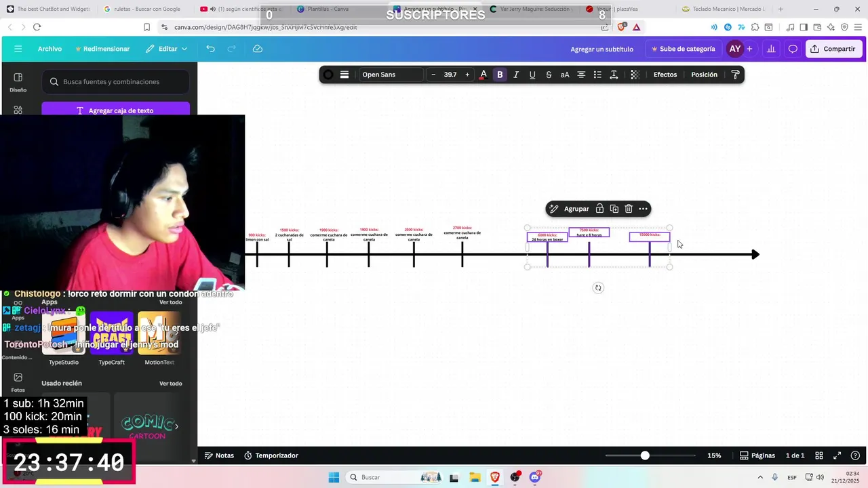Toggle bold formatting
Screen dimensions: 868x488
[500, 75]
